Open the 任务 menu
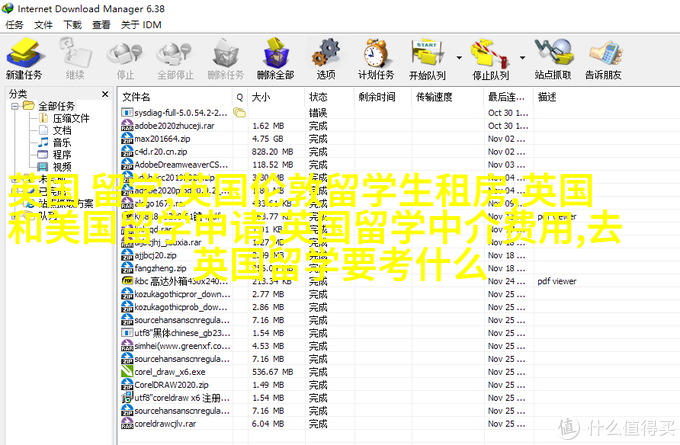The image size is (680, 445). tap(14, 25)
